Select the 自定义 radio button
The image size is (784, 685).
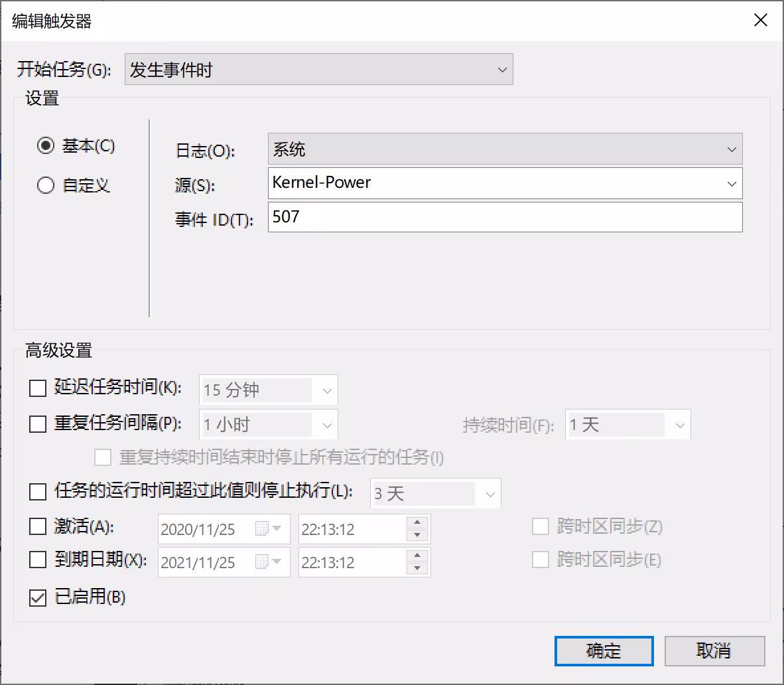tap(46, 185)
